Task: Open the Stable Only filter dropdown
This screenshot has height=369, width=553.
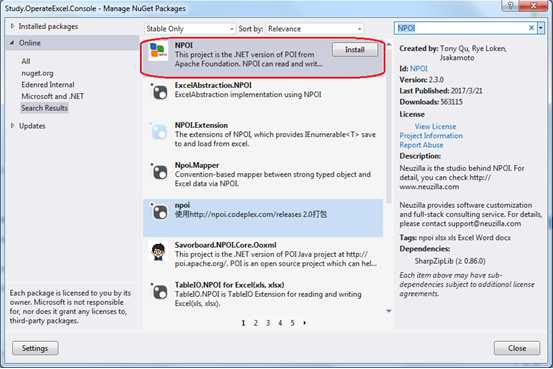Action: [x=189, y=29]
